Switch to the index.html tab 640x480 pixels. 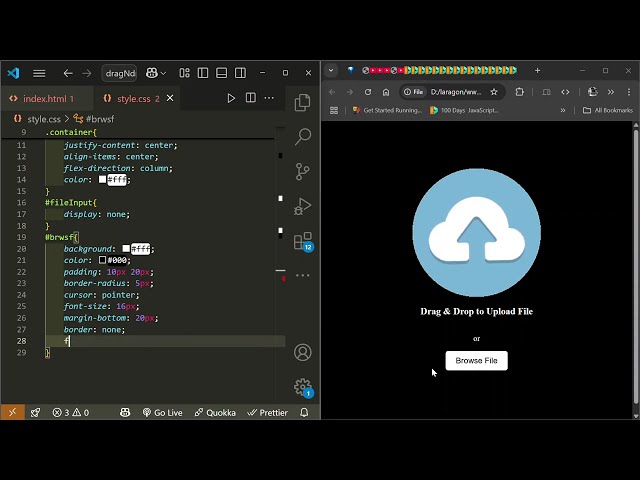47,99
